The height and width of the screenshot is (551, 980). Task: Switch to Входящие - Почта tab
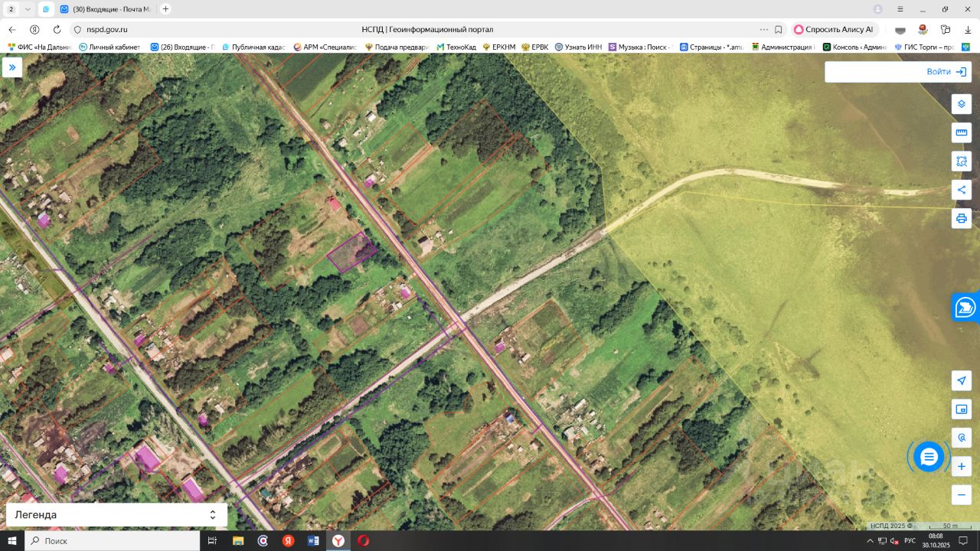pyautogui.click(x=106, y=9)
